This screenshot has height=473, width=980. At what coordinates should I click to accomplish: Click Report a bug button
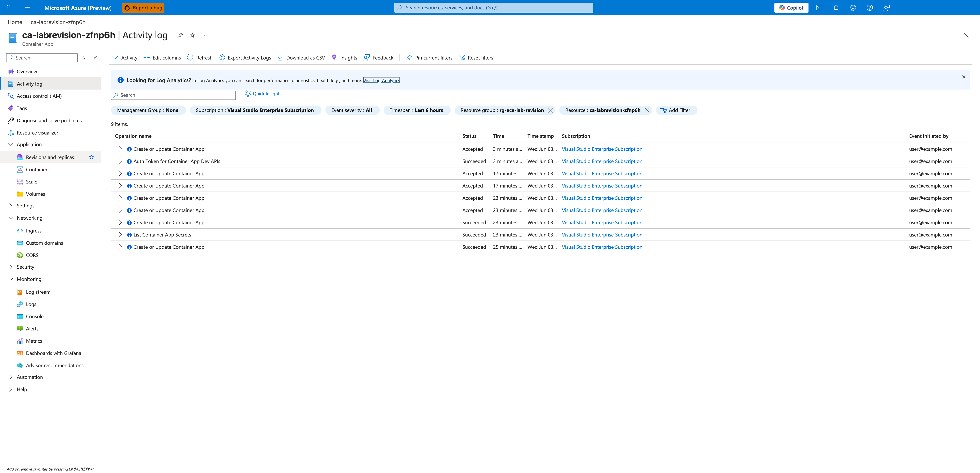coord(143,8)
